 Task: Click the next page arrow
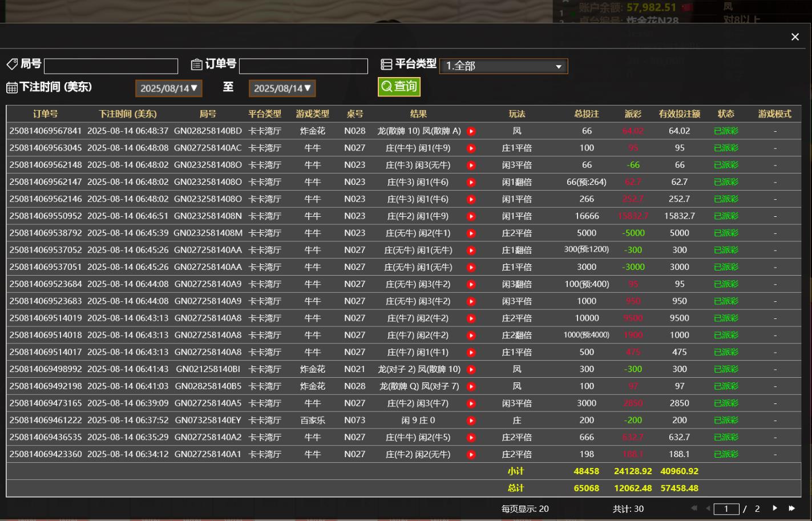point(775,508)
